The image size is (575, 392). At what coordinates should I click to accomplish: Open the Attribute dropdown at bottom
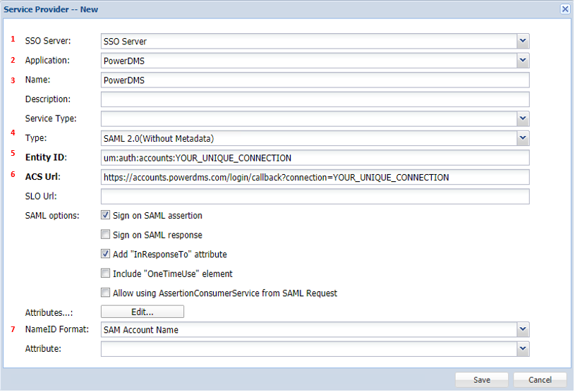pyautogui.click(x=523, y=348)
